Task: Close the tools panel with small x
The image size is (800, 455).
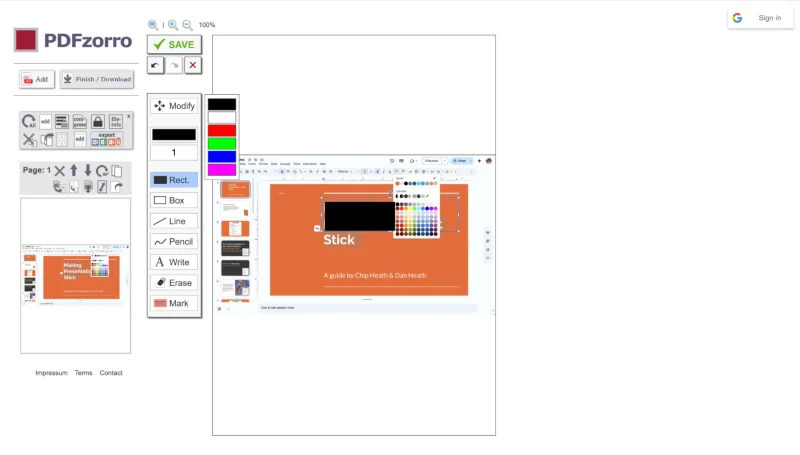Action: pos(129,116)
